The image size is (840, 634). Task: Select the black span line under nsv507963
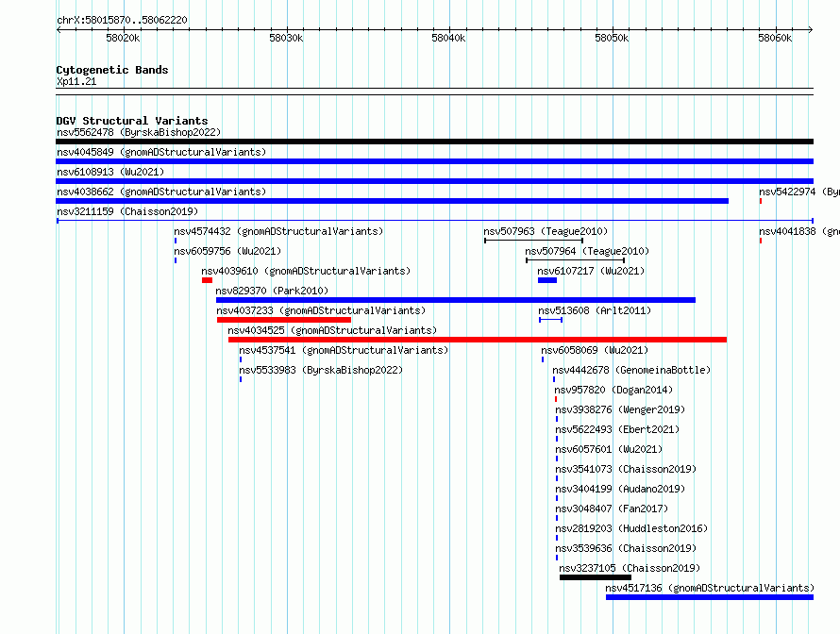click(533, 241)
